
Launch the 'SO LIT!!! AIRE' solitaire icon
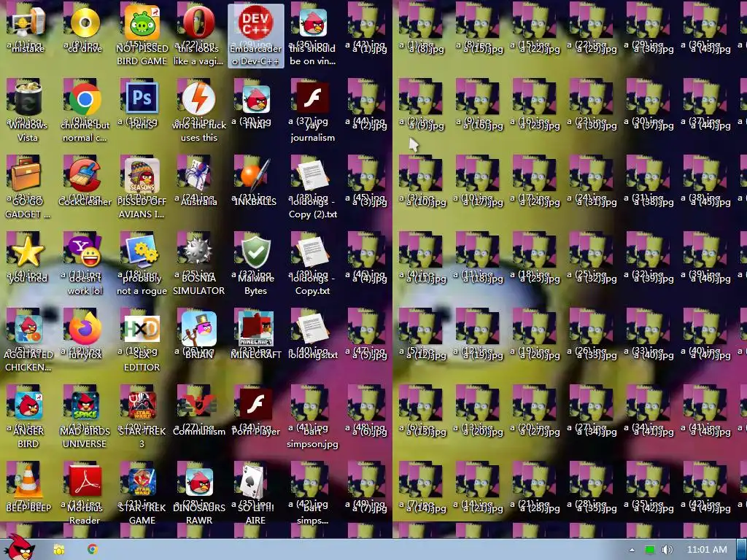tap(252, 481)
